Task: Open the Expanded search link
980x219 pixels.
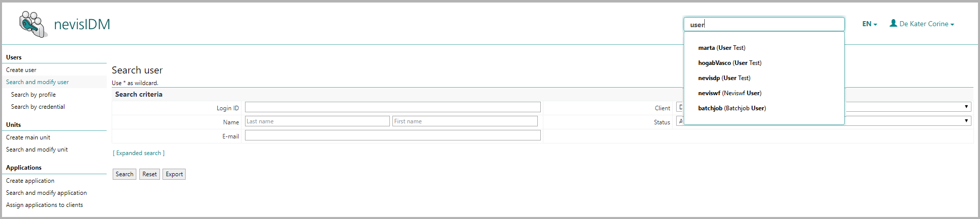Action: (138, 153)
